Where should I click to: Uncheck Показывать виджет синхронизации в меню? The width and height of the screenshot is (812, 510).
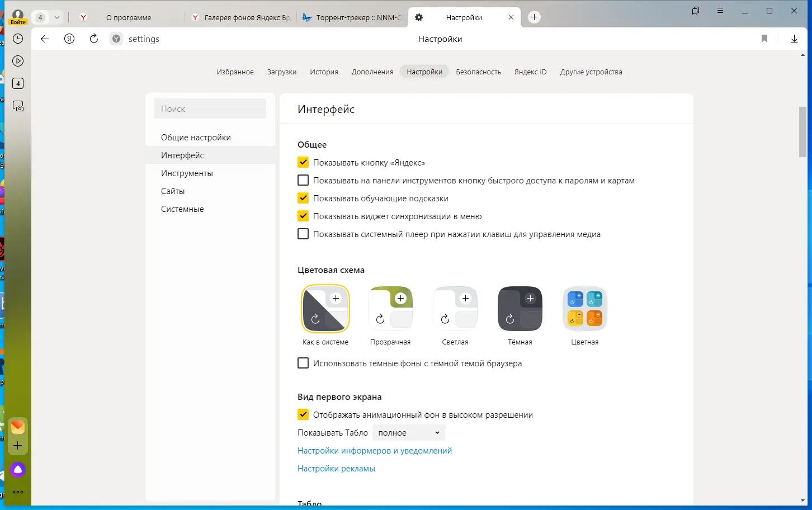[x=303, y=216]
